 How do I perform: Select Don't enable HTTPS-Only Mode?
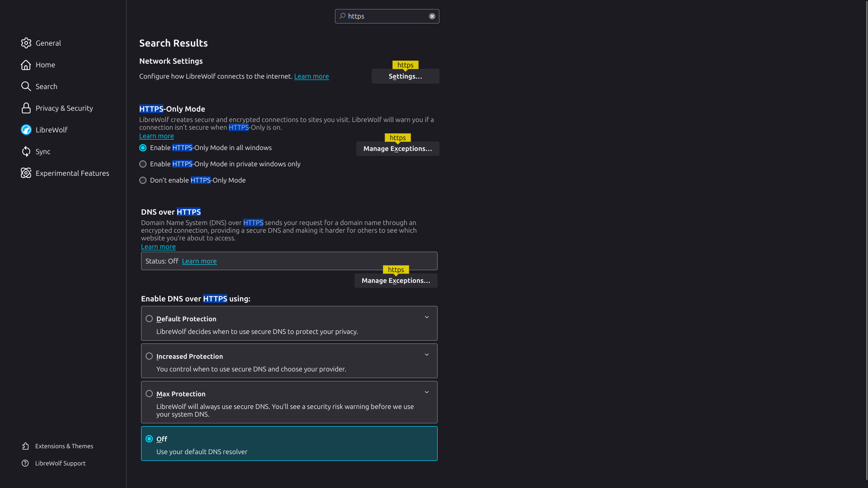click(143, 180)
